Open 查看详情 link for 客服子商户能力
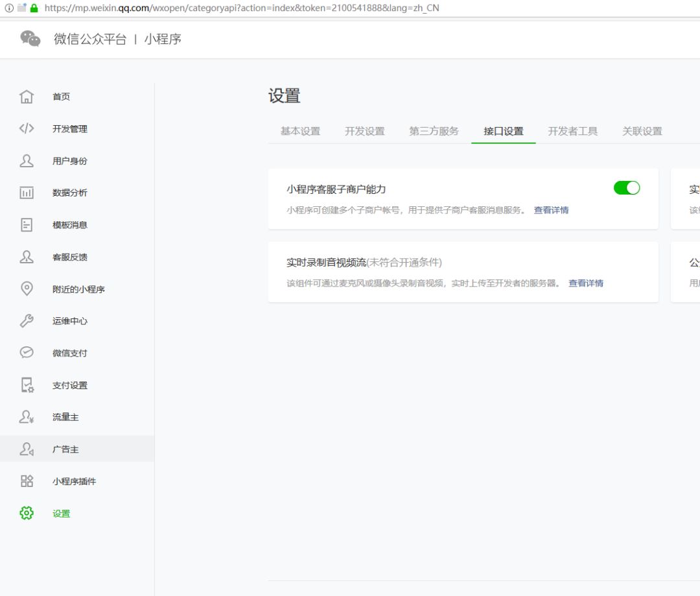Viewport: 700px width, 596px height. (x=551, y=210)
